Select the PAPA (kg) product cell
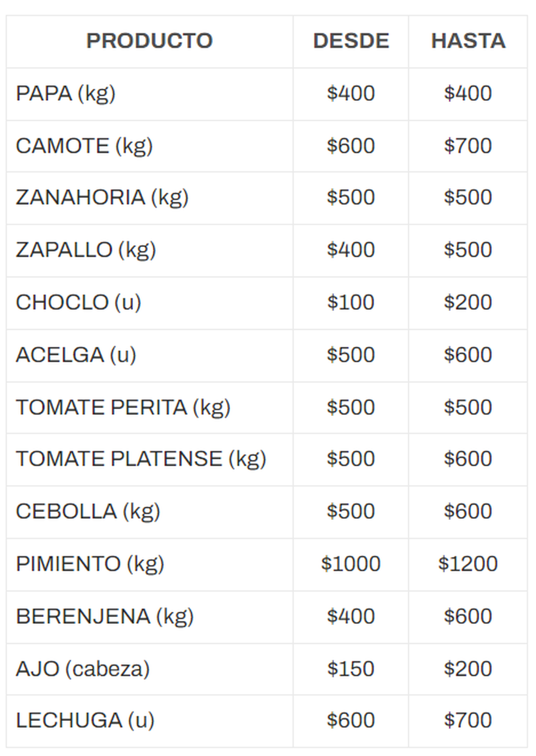 [66, 94]
